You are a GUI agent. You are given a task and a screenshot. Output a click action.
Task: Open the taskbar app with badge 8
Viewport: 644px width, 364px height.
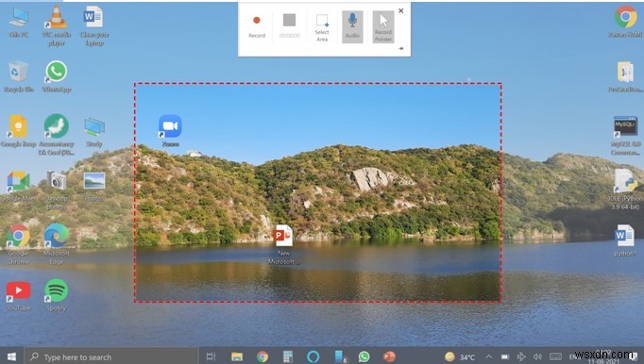(x=340, y=356)
